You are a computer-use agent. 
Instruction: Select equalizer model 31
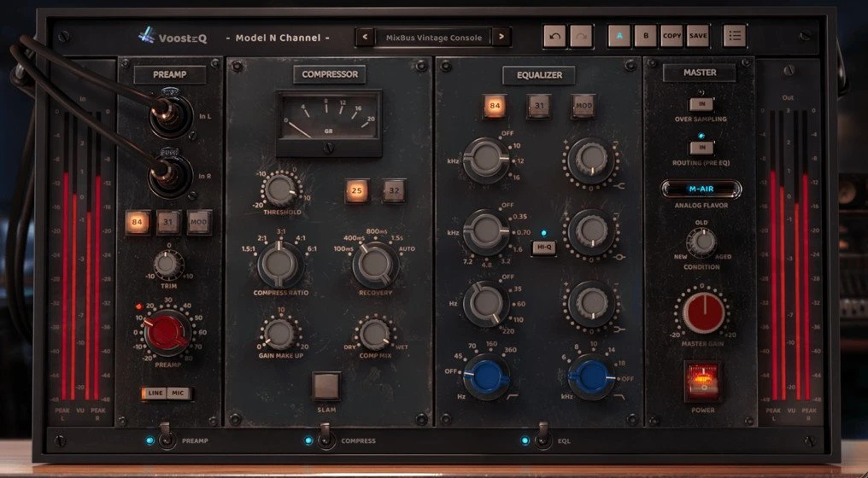point(538,106)
